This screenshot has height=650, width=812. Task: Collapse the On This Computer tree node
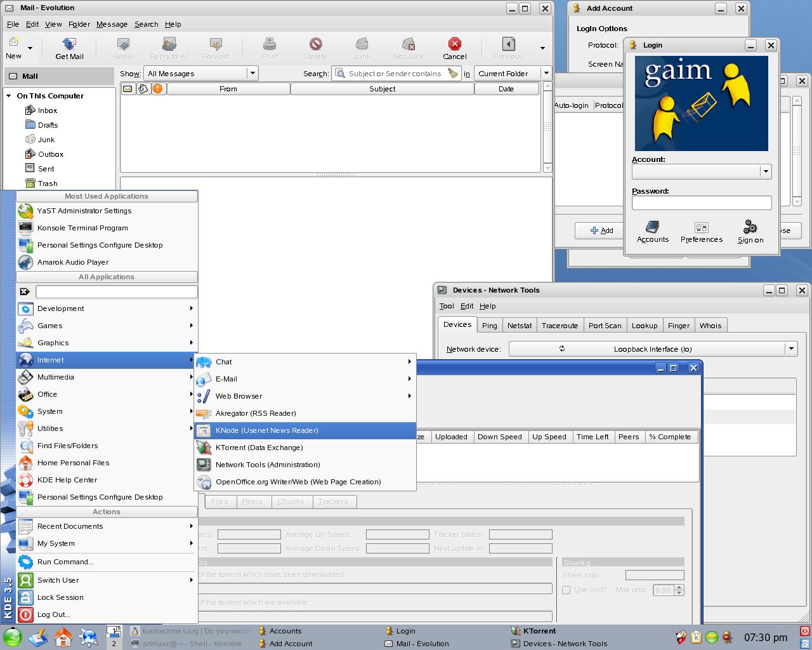click(9, 96)
